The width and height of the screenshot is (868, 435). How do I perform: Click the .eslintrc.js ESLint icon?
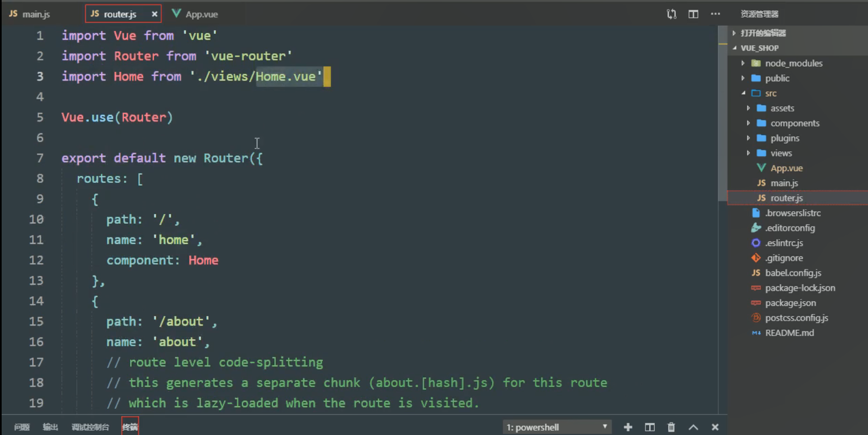(756, 243)
